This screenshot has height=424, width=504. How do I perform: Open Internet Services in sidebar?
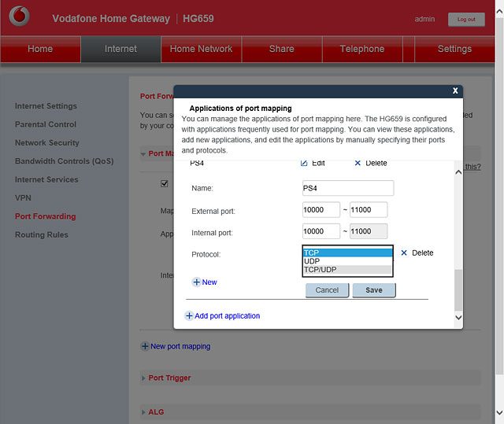[46, 179]
